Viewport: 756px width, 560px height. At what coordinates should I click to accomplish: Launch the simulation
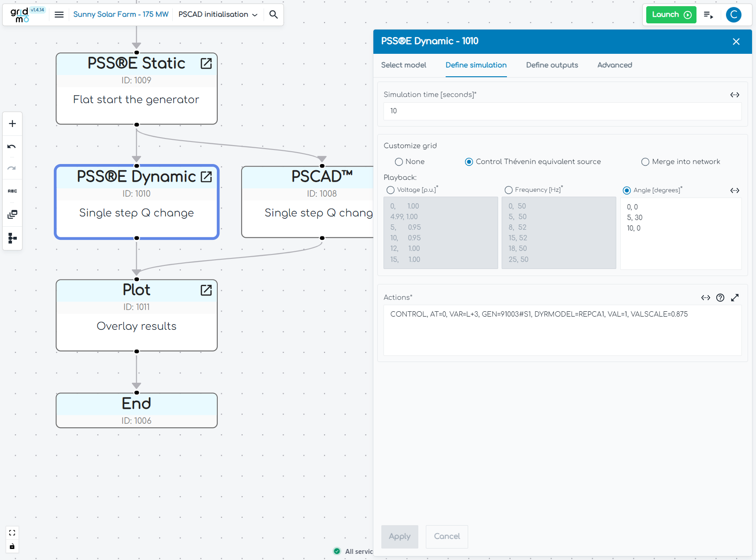670,15
